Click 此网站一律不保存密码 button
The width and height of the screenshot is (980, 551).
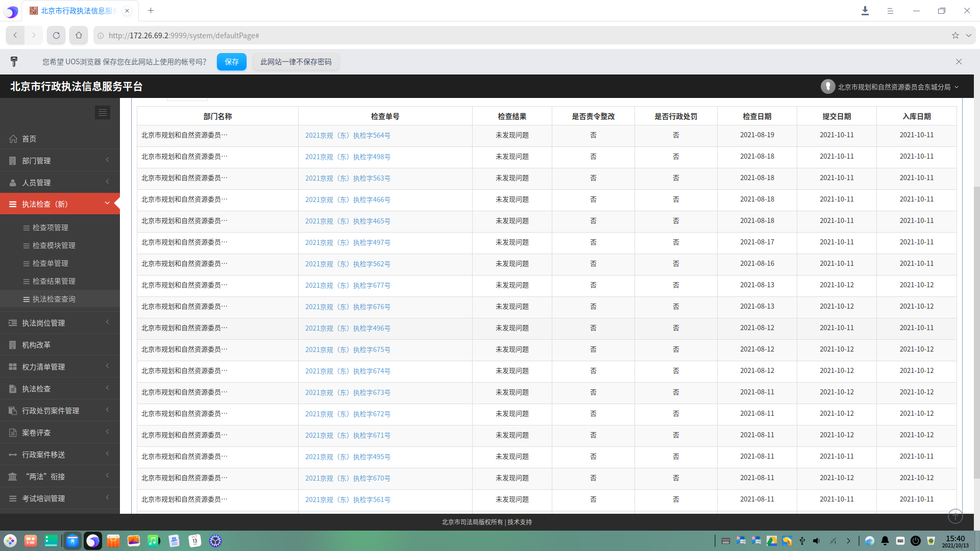click(x=296, y=62)
